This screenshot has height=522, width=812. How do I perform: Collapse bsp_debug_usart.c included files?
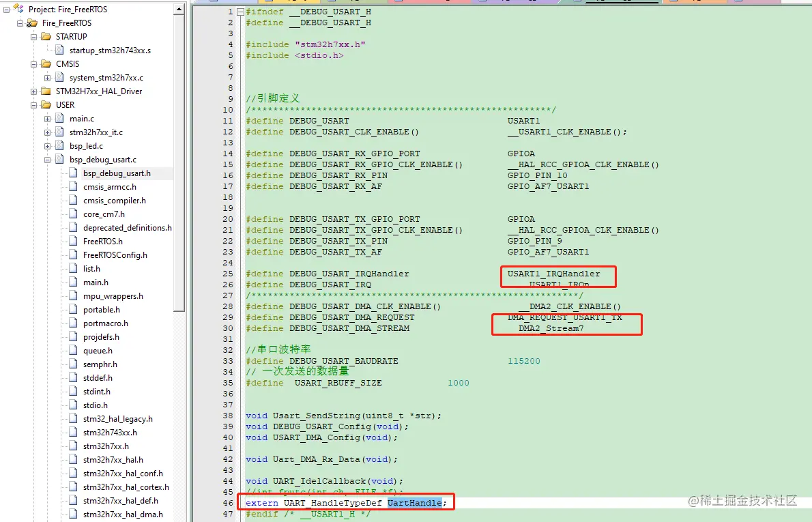click(47, 160)
